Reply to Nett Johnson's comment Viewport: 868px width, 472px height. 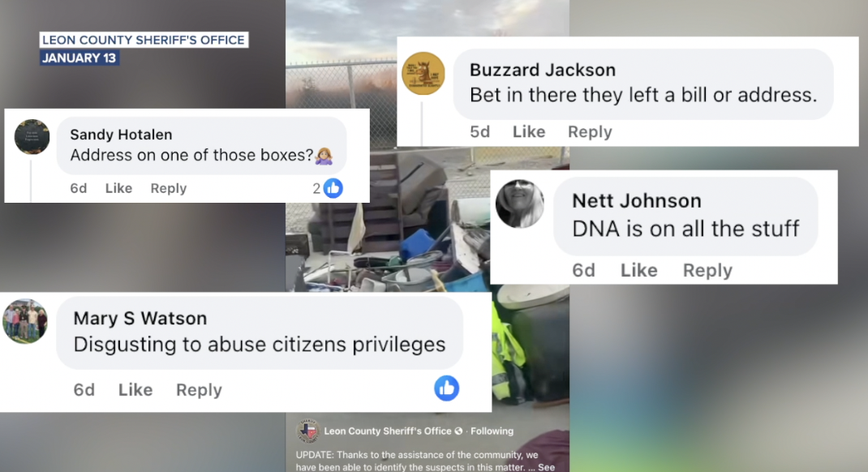(x=707, y=270)
